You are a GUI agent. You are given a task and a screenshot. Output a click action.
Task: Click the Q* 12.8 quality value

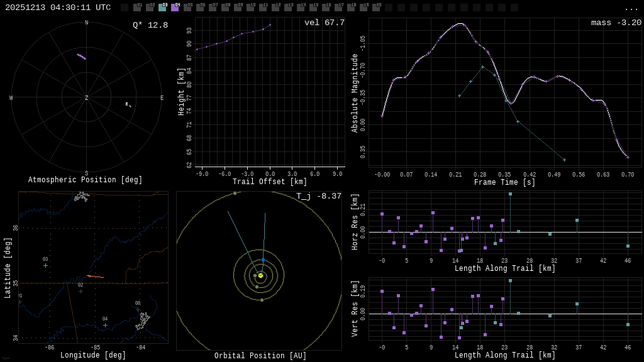[x=150, y=26]
